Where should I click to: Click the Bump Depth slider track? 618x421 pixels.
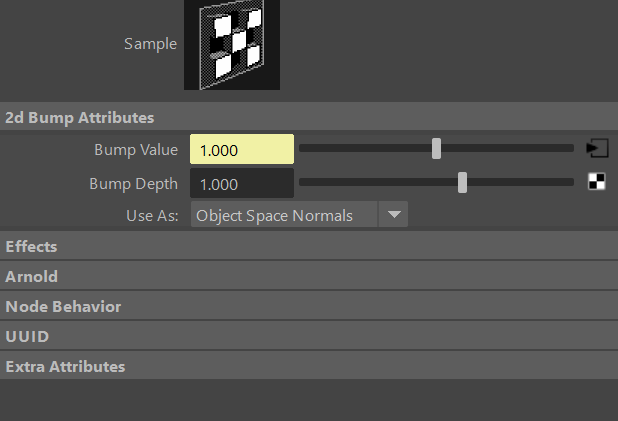tap(436, 182)
